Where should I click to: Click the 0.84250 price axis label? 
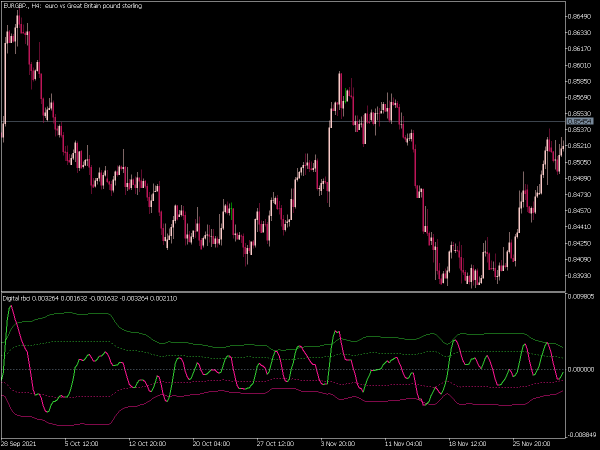tap(580, 243)
